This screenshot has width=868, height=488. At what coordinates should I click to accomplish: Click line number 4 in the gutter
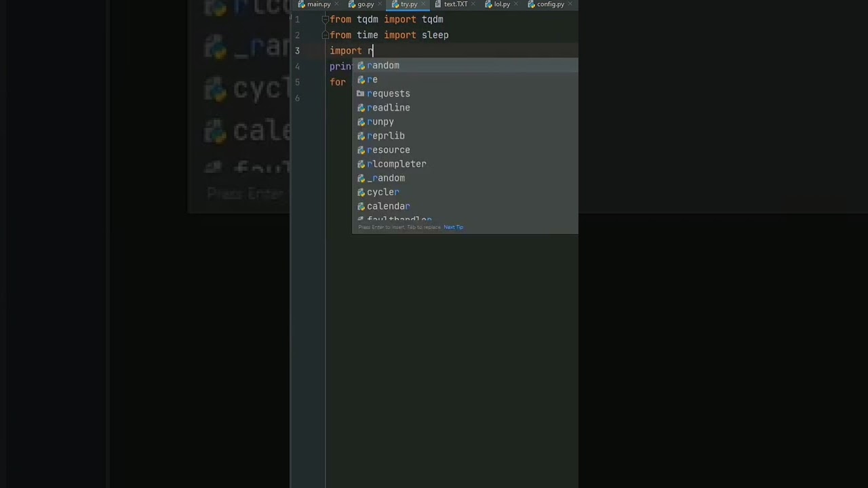coord(297,66)
